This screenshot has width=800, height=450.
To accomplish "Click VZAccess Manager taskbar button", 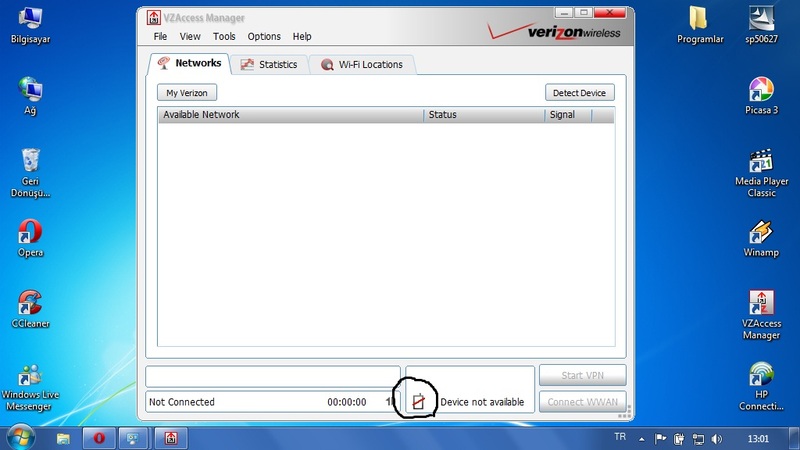I will (171, 438).
